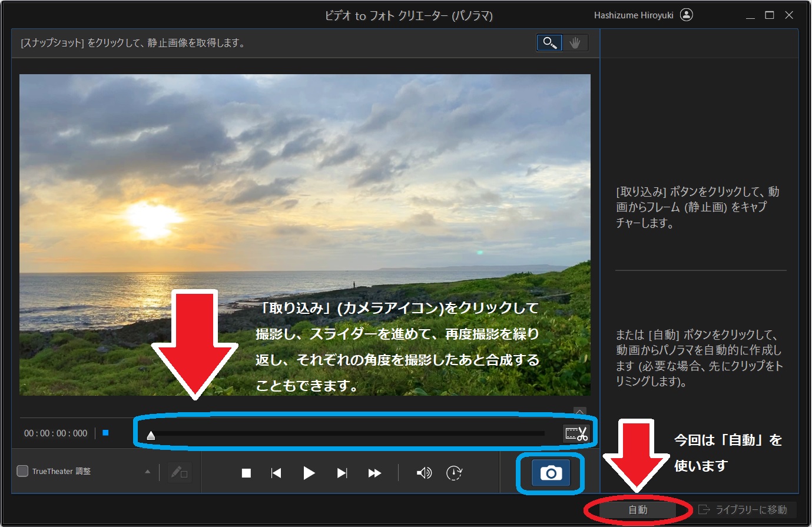Click the clock playback speed icon

[454, 473]
